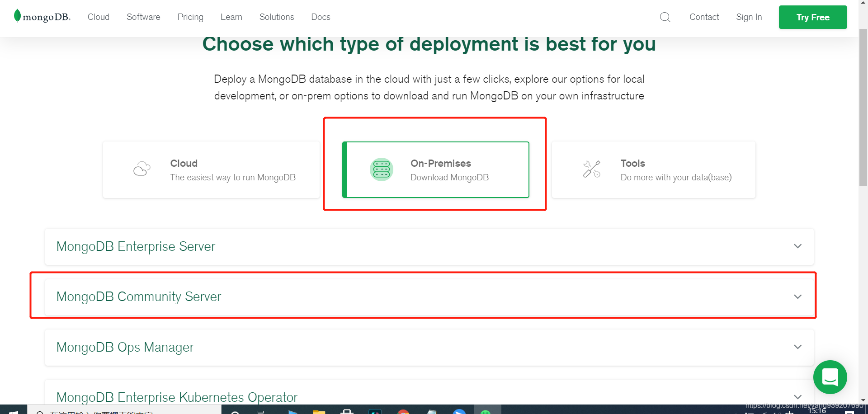Select the Tools deployment card

(654, 169)
